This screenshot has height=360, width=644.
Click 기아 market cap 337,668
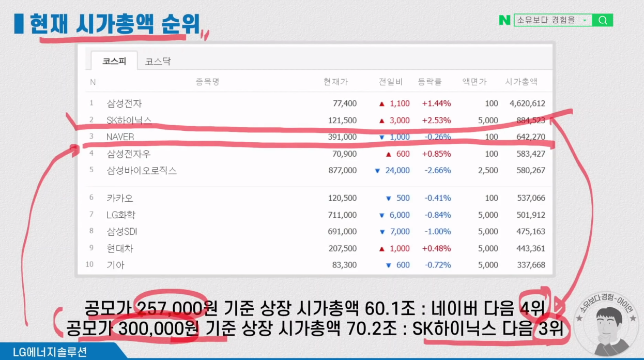pos(531,265)
